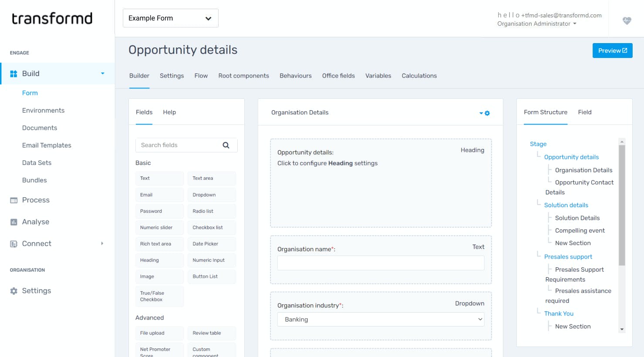This screenshot has height=357, width=644.
Task: Click the Preview button
Action: tap(612, 51)
